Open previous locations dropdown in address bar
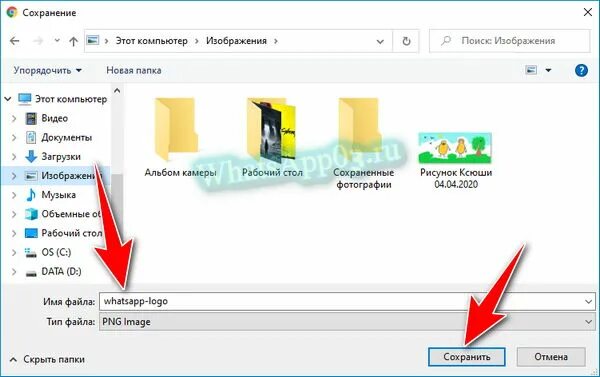Viewport: 600px width, 377px height. [x=380, y=41]
